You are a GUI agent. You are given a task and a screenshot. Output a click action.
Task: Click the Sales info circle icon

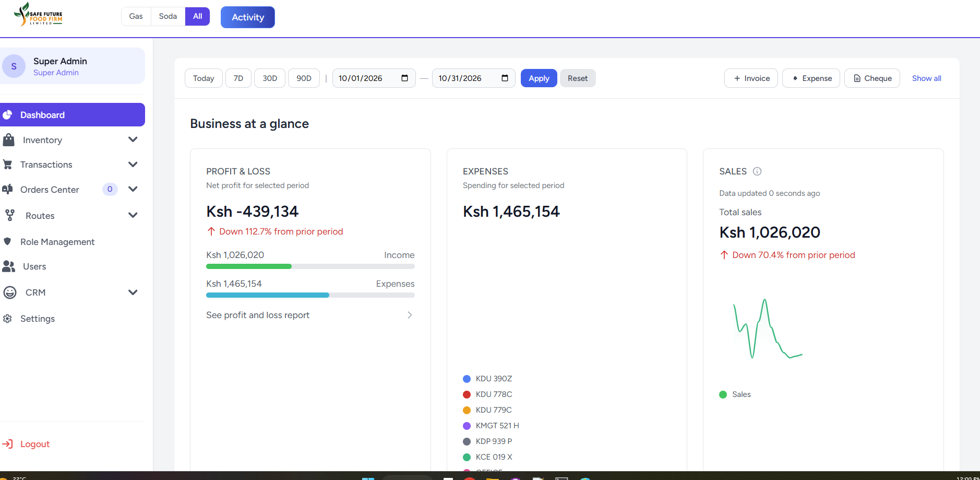[757, 171]
